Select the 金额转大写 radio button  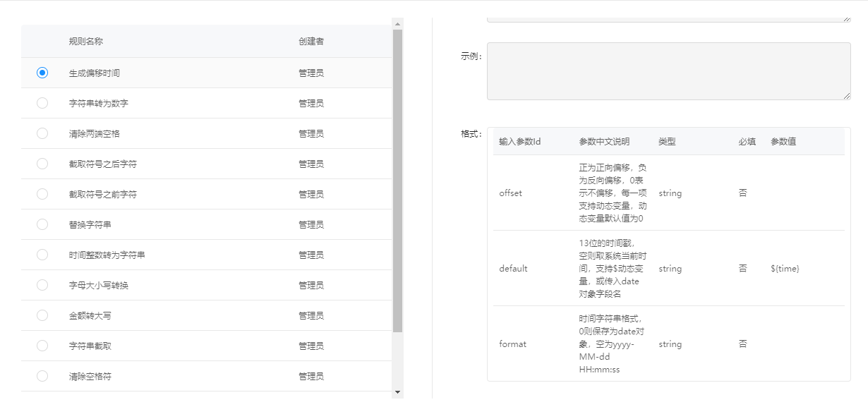[42, 315]
